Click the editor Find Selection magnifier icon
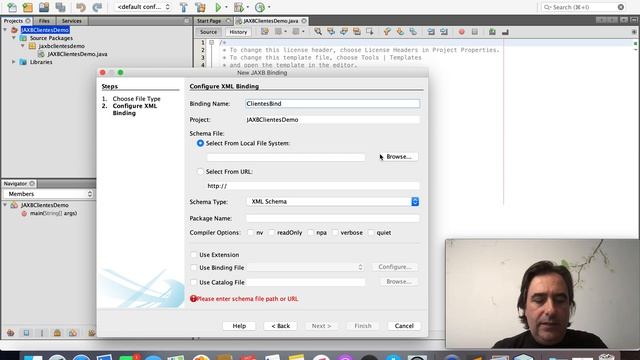 (x=318, y=31)
